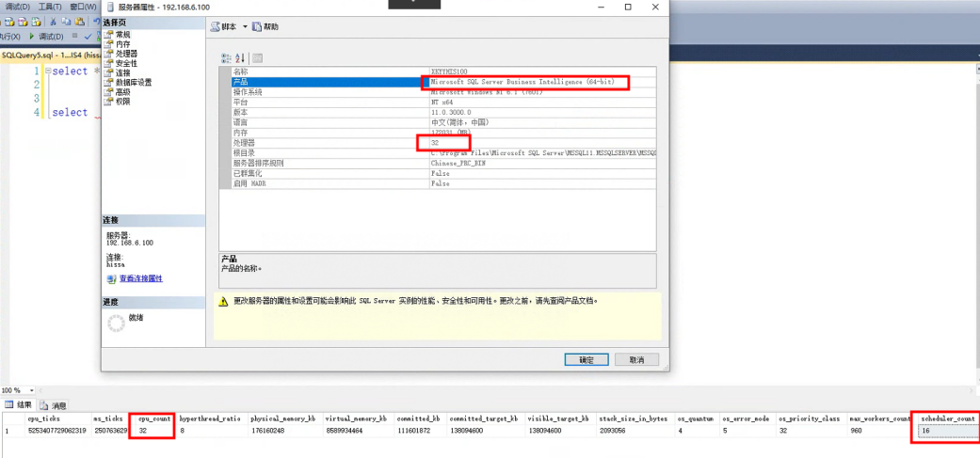Click the results grid icon on the 结果 tab

[x=8, y=405]
